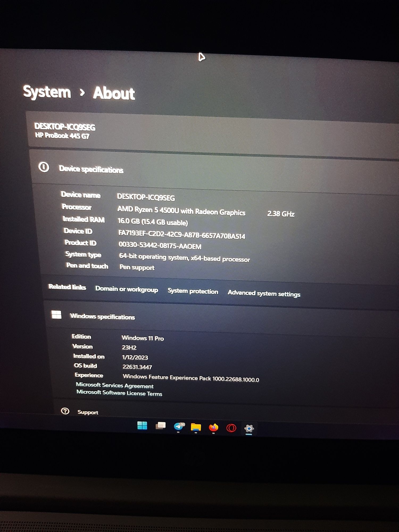399x532 pixels.
Task: Open File Explorer from the taskbar
Action: click(x=196, y=427)
